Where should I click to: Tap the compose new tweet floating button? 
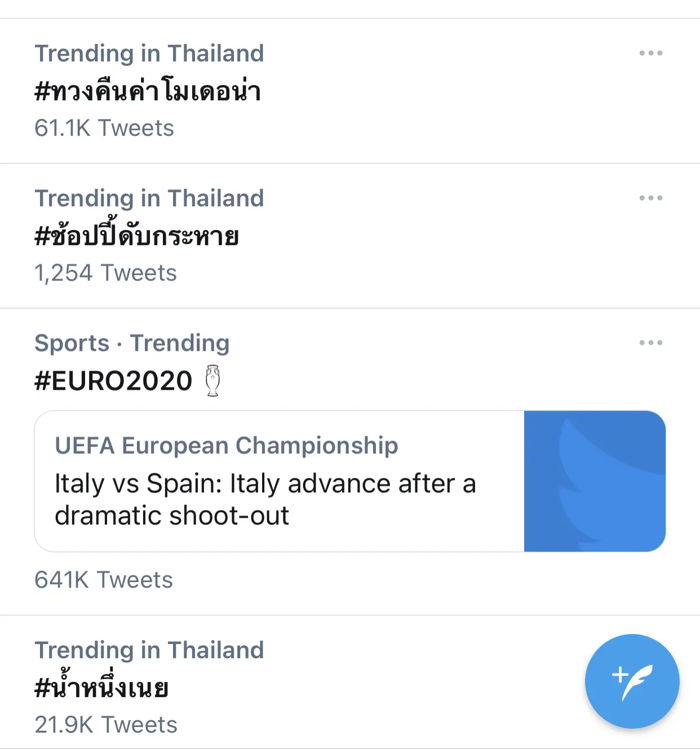pos(632,681)
